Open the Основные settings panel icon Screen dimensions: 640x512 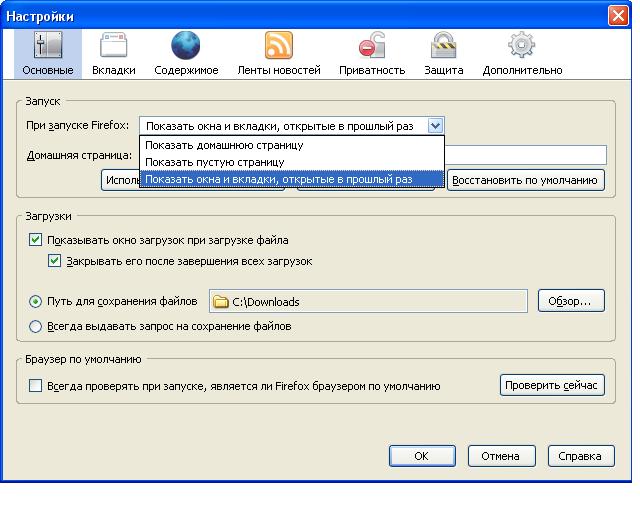tap(48, 46)
